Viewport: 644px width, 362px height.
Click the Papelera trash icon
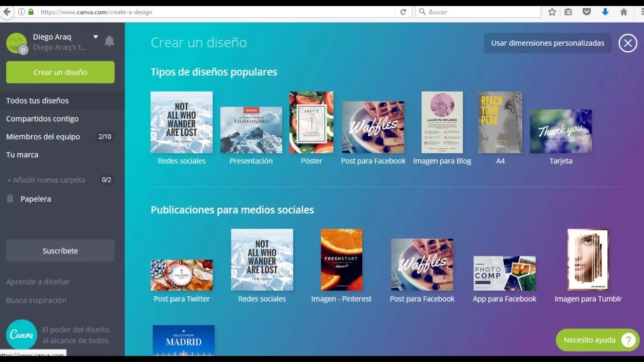pos(10,199)
